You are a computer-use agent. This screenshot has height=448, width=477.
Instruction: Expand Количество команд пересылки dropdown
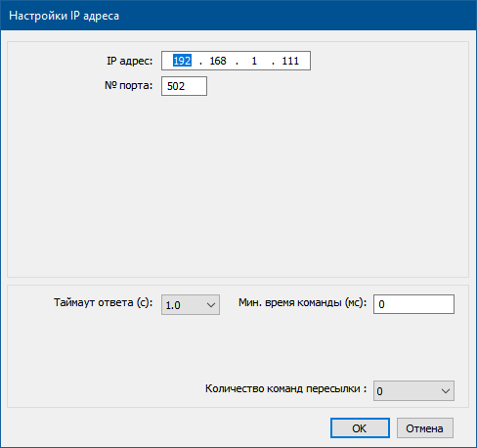413,390
